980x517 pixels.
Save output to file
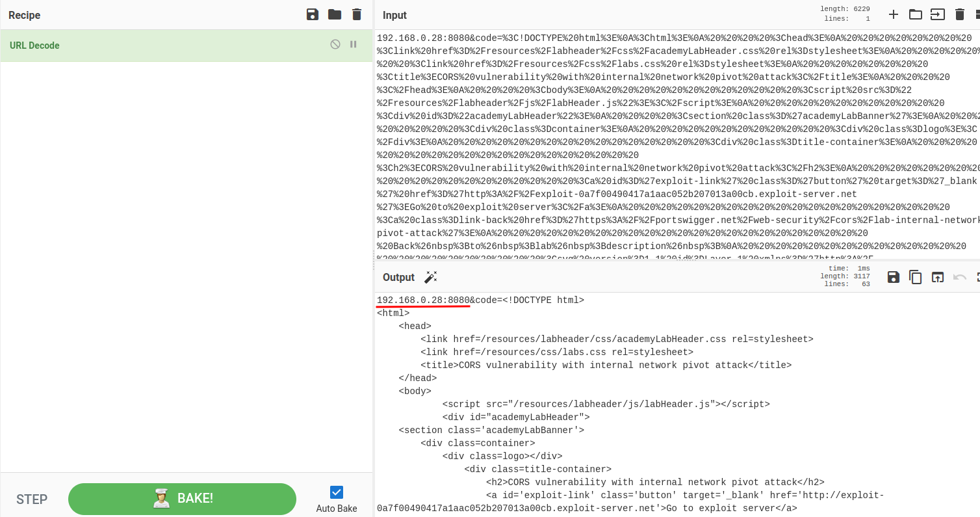[894, 277]
